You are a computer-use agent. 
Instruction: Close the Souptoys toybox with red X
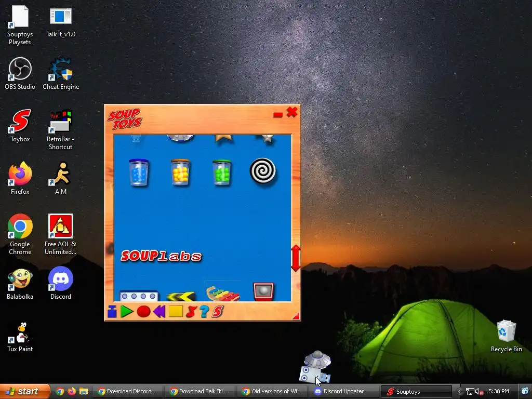click(292, 112)
